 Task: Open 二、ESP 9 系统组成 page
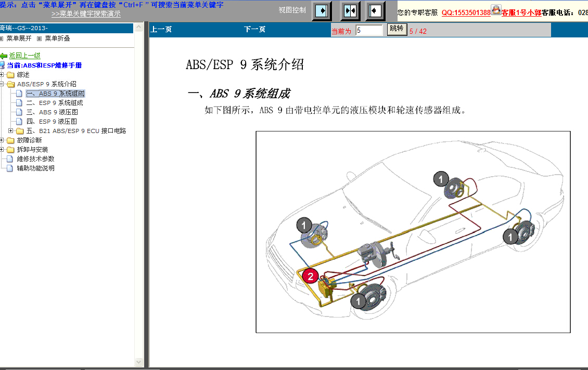click(x=55, y=102)
